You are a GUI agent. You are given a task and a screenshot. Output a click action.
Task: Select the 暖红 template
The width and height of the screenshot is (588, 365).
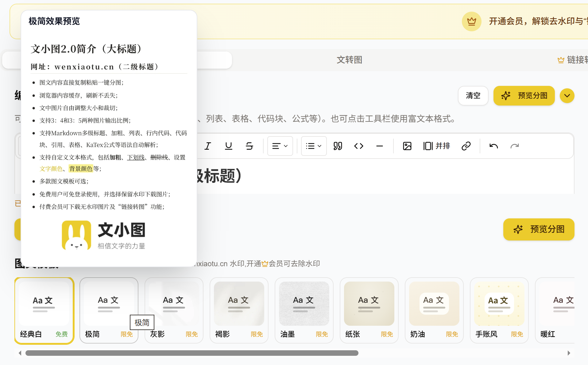coord(555,311)
